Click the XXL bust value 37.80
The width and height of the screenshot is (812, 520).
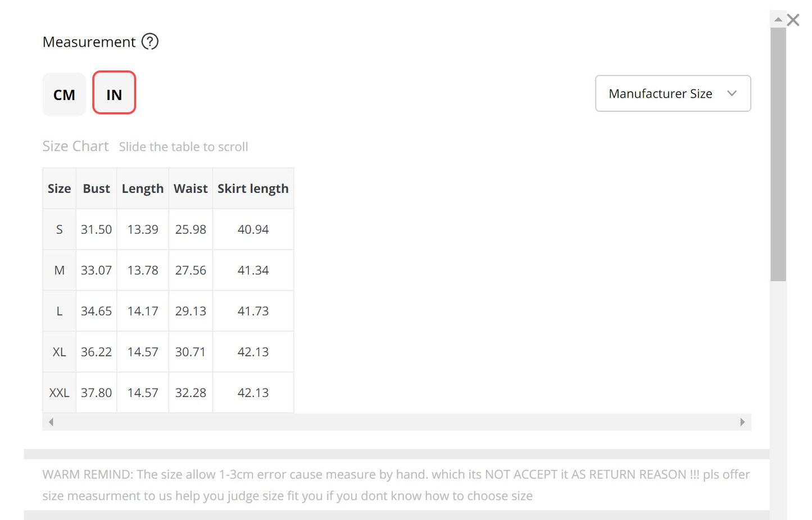point(96,393)
